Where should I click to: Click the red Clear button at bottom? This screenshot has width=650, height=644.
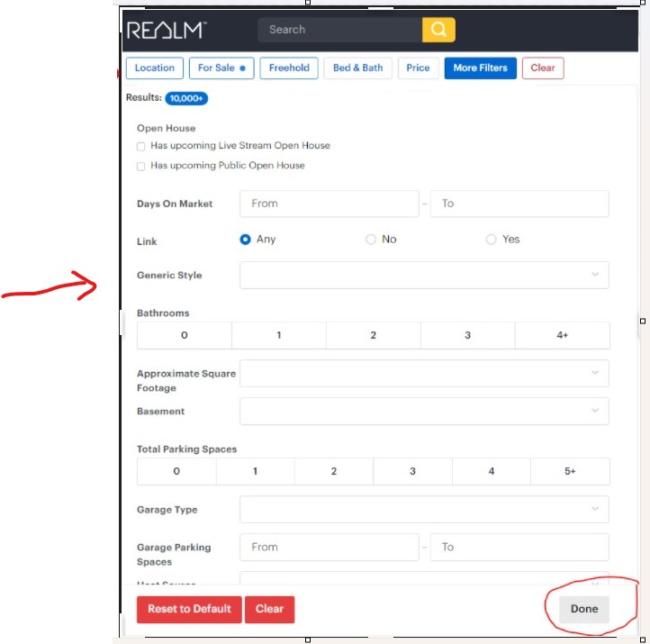pyautogui.click(x=269, y=609)
